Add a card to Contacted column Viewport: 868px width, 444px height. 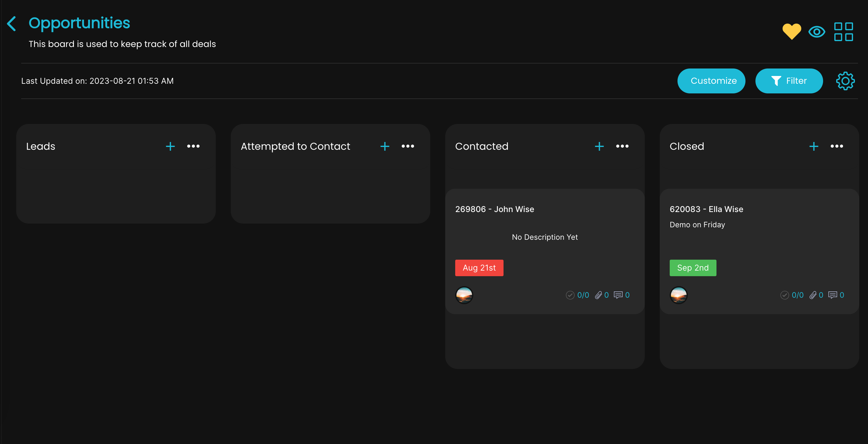click(x=599, y=146)
